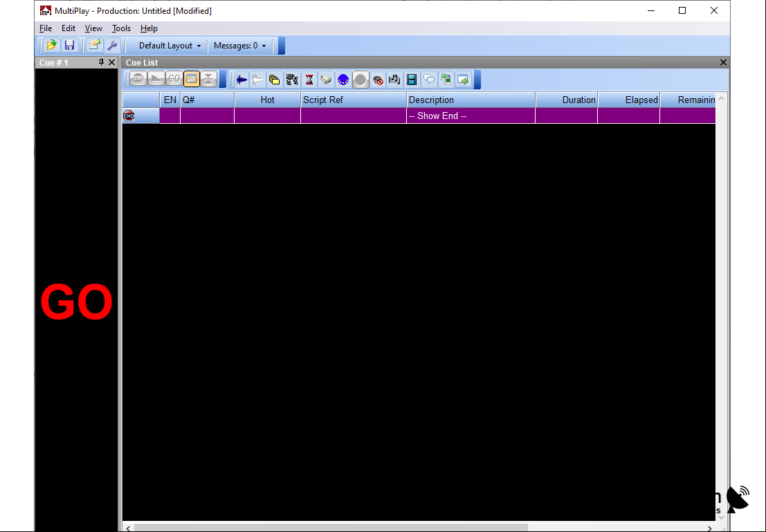Click the EN column header
The width and height of the screenshot is (766, 532).
[x=170, y=100]
